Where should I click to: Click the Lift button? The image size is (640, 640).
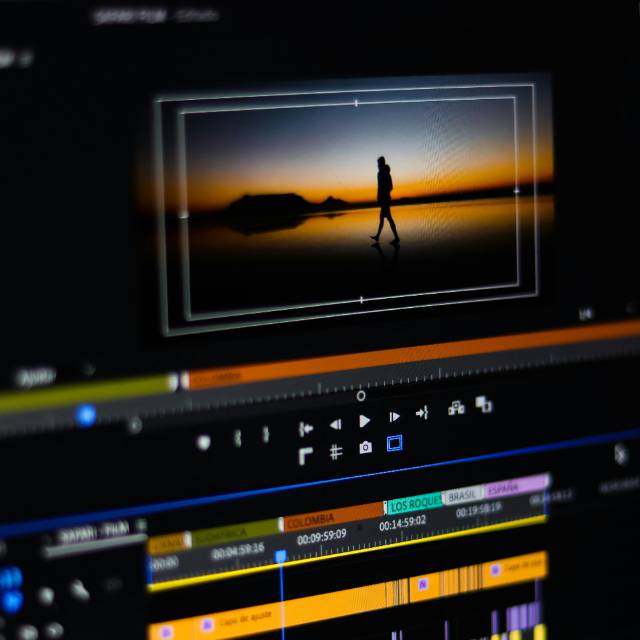point(456,407)
